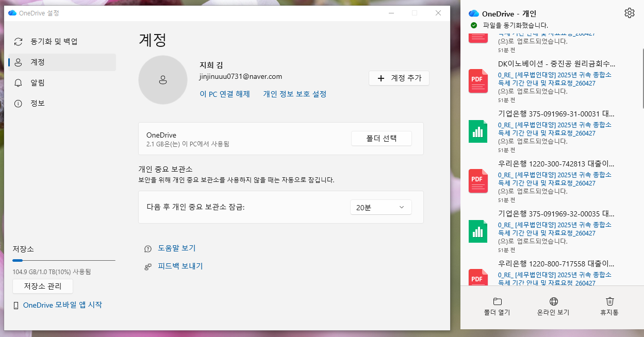Select the 계정 sidebar item

[x=62, y=62]
